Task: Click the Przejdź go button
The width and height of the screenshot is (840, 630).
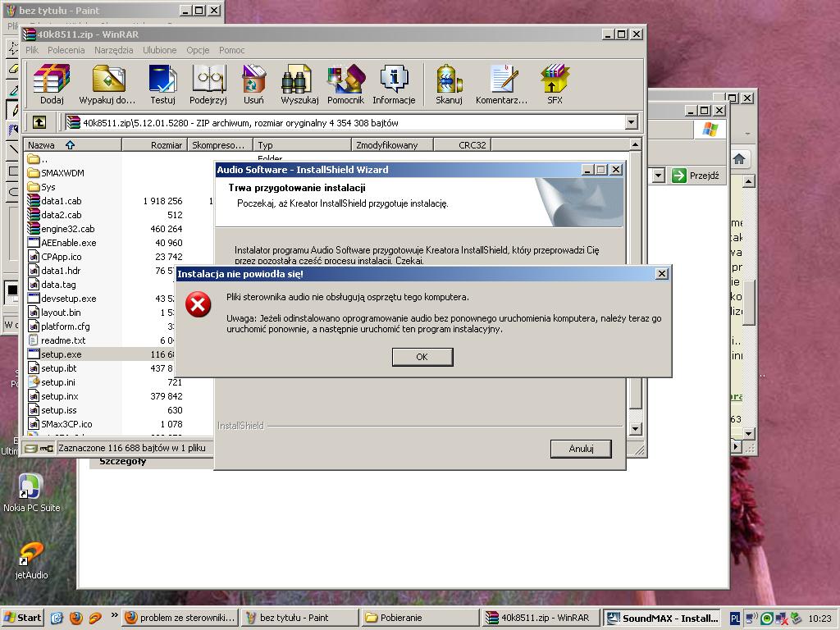Action: [x=696, y=176]
